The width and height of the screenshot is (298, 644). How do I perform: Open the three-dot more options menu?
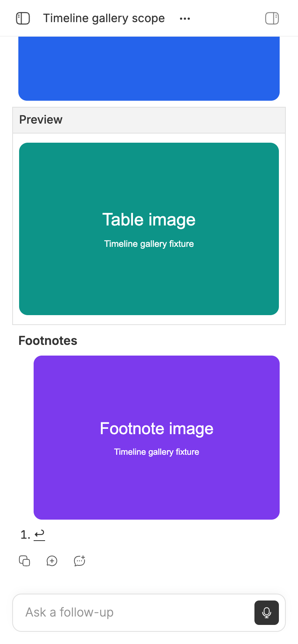(x=185, y=18)
